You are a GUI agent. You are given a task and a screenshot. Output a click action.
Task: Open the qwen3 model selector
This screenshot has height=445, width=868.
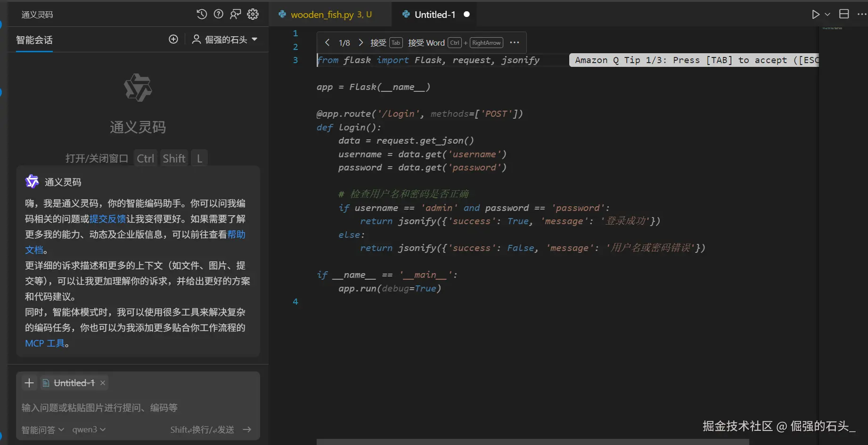pos(89,429)
